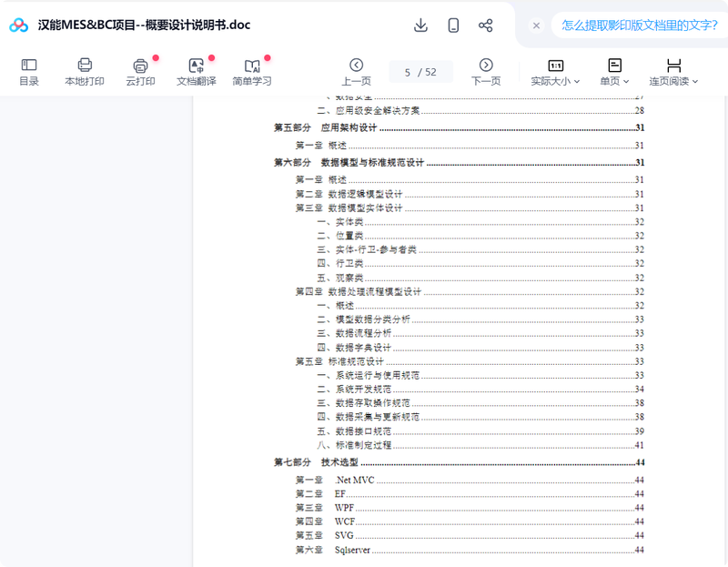
Task: Click TOC entry 第二章 EF
Action: click(x=470, y=494)
